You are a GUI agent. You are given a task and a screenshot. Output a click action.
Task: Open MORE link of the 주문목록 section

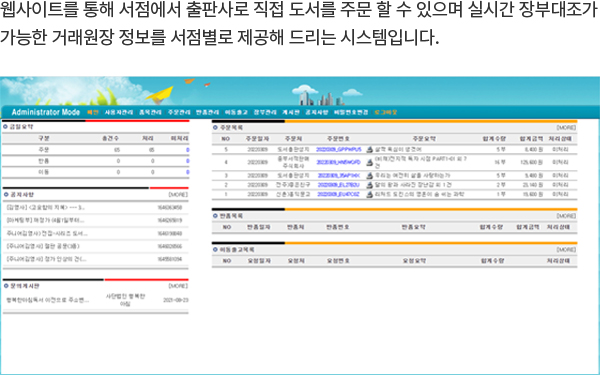[566, 127]
